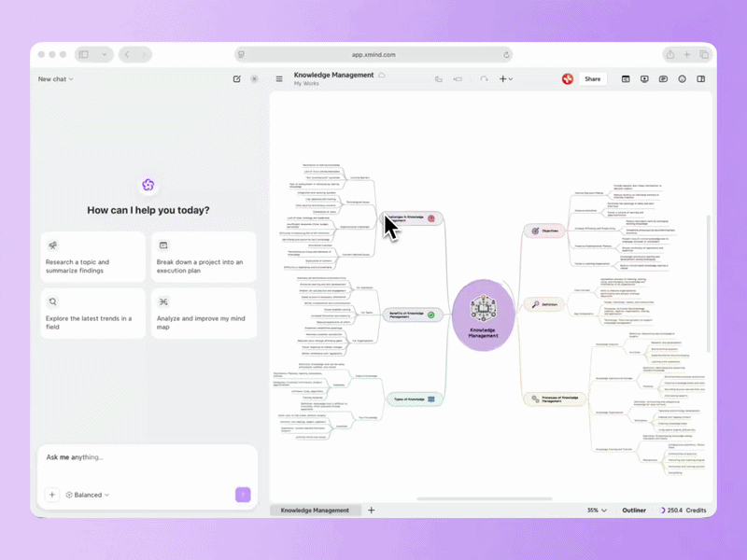The height and width of the screenshot is (560, 747).
Task: Click the marker icon on Types of Knowledge
Action: click(x=431, y=399)
